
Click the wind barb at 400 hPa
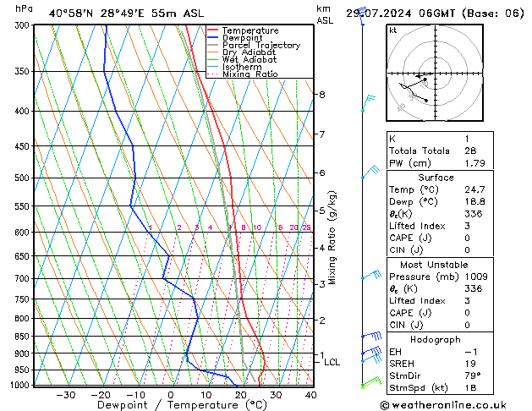369,103
